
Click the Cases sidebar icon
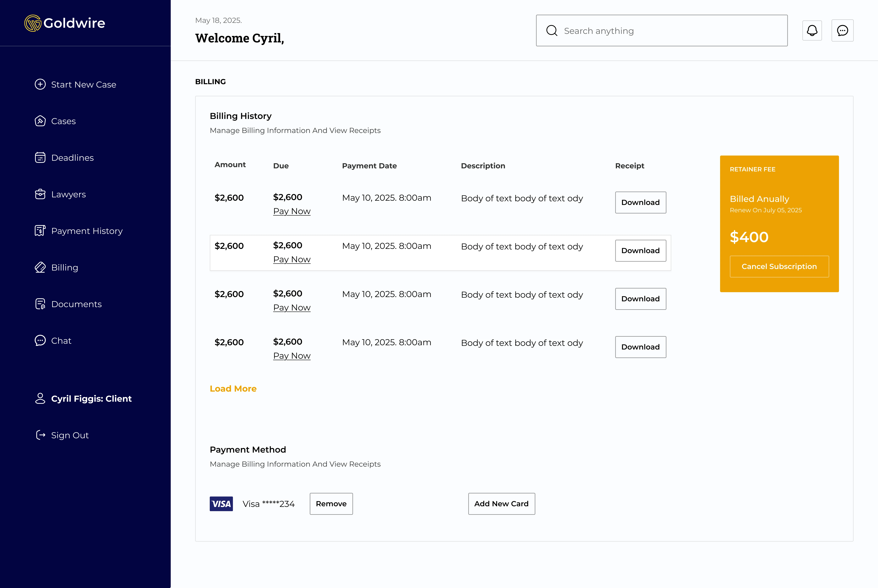(40, 121)
